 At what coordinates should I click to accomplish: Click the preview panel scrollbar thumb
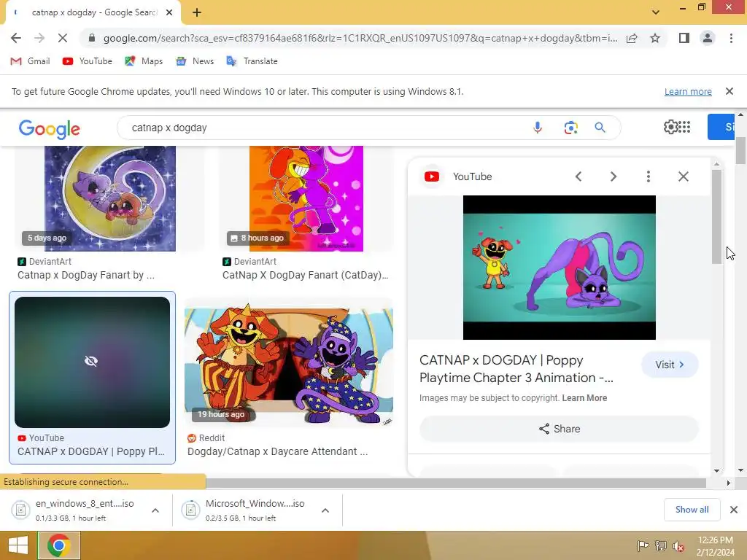point(716,217)
